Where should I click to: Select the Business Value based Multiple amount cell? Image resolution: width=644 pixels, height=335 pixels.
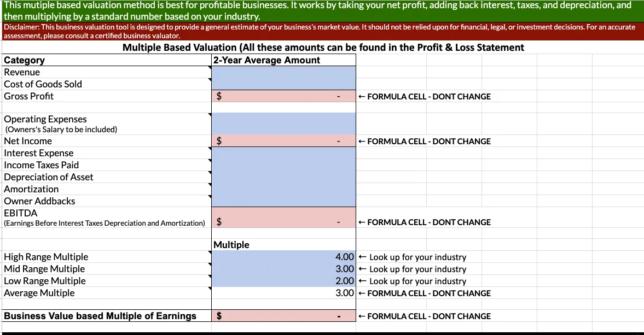[283, 316]
